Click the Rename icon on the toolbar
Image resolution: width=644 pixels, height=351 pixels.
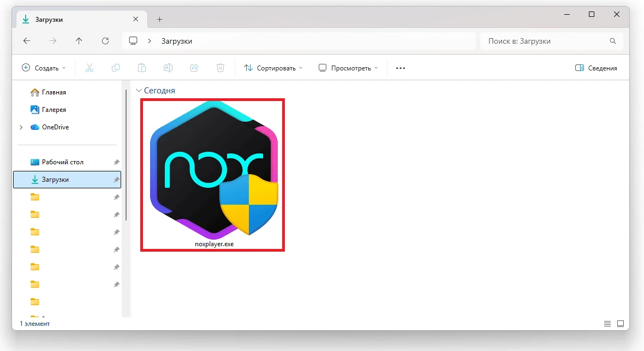168,68
